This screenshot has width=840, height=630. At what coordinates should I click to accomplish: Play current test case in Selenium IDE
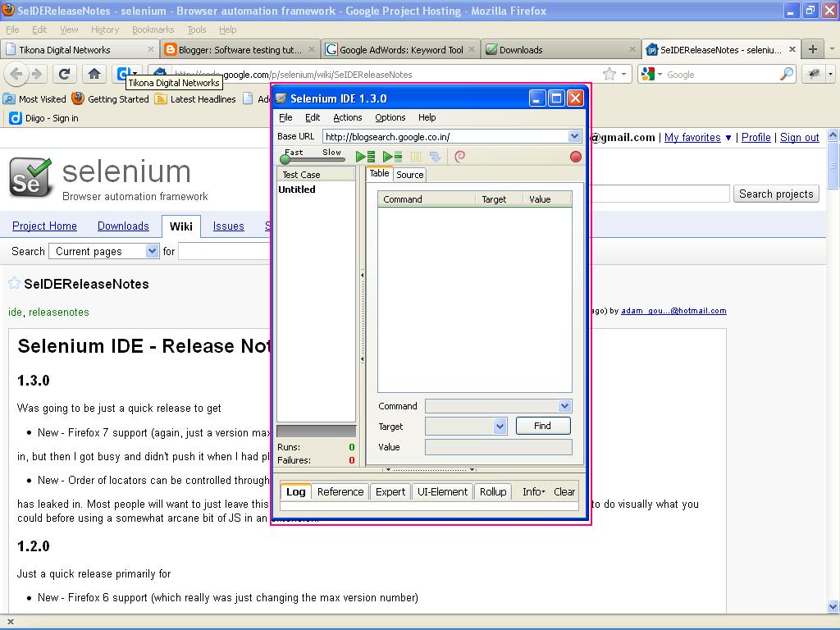[392, 157]
